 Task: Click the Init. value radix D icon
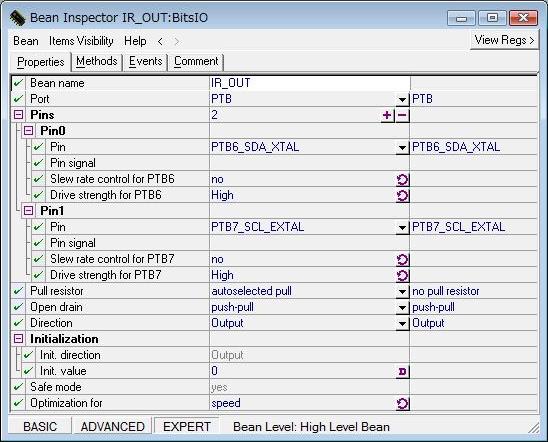click(402, 371)
